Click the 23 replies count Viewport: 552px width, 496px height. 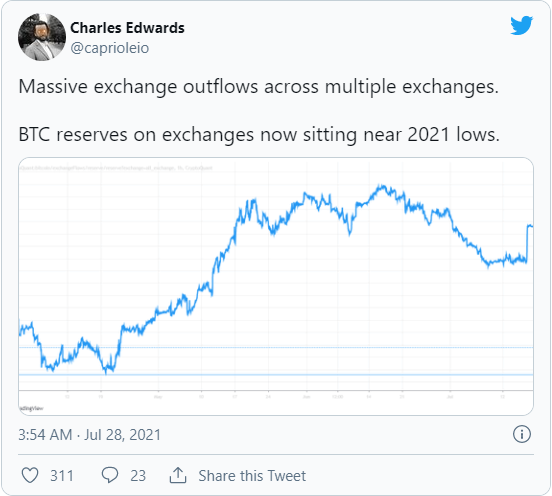138,476
